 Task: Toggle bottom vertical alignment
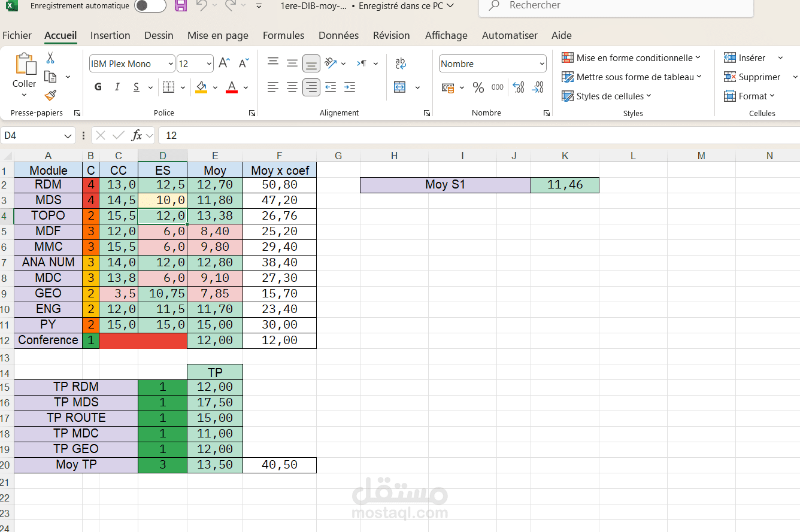pos(311,63)
